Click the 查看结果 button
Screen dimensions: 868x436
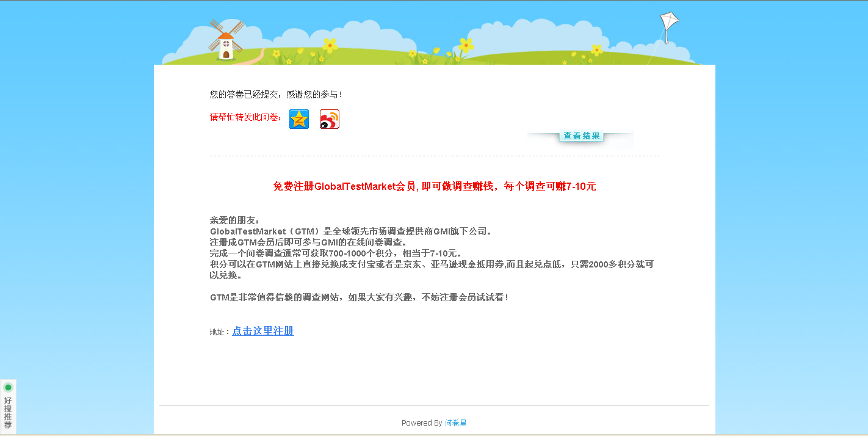pos(581,136)
